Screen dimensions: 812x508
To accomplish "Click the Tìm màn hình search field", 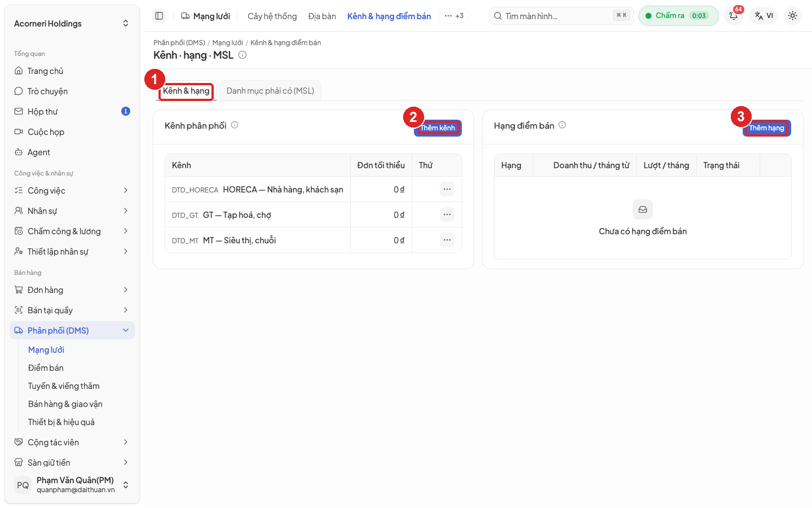I will pos(562,16).
